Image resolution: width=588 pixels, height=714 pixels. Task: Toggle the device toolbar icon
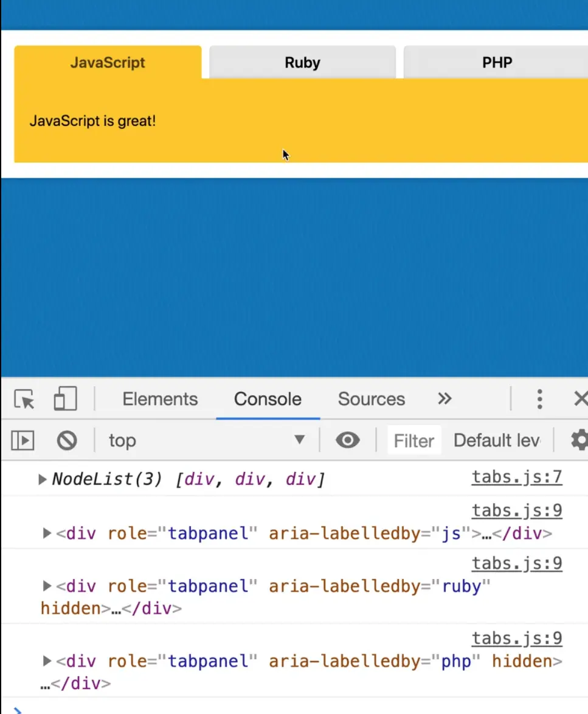point(65,400)
